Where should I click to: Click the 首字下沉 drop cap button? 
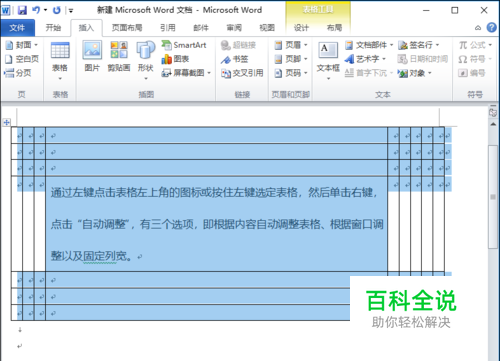[369, 73]
